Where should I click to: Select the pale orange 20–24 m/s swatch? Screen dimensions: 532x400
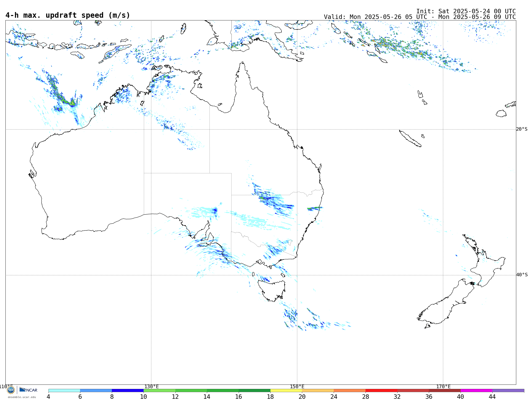point(318,391)
